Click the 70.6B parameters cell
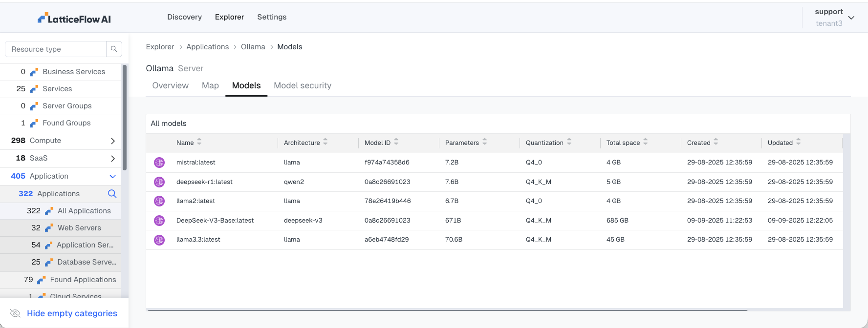868x328 pixels. click(454, 240)
